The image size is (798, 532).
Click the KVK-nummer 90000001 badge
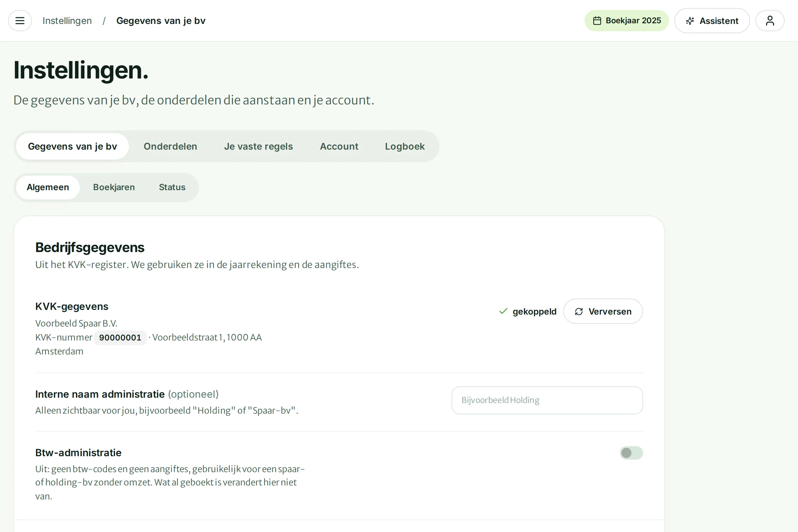120,337
